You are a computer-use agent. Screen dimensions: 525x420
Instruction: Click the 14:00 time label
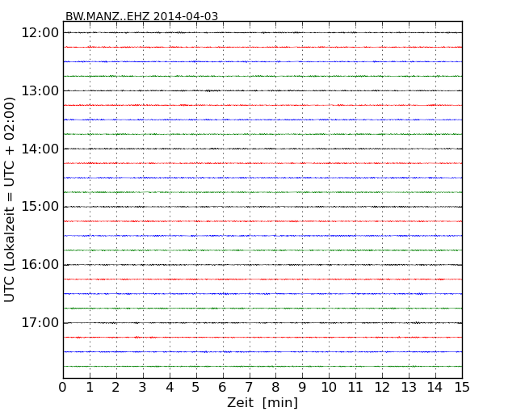click(40, 149)
